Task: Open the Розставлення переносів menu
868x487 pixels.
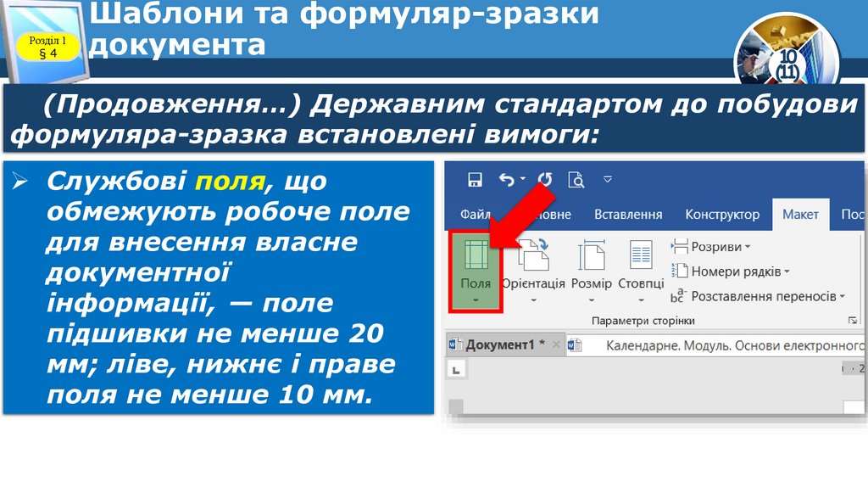Action: coord(759,296)
